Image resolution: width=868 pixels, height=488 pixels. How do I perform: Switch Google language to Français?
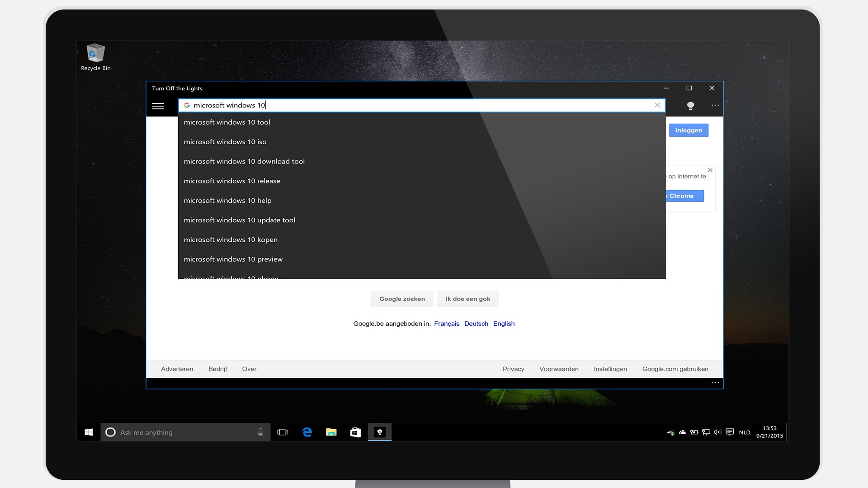[446, 324]
